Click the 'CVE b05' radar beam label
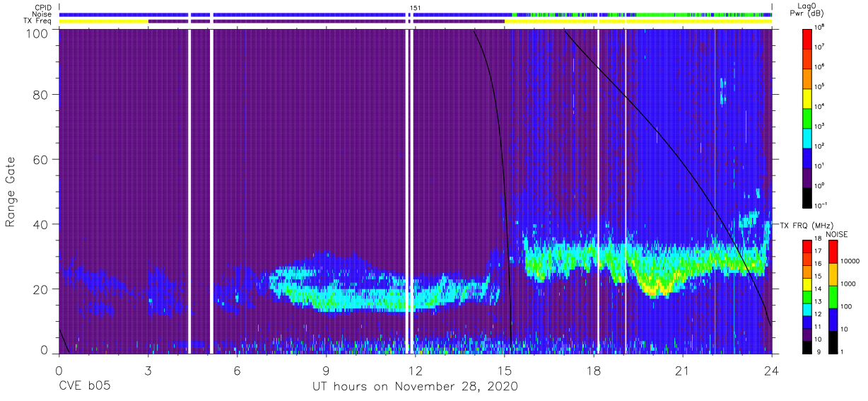The image size is (868, 401). tap(83, 386)
